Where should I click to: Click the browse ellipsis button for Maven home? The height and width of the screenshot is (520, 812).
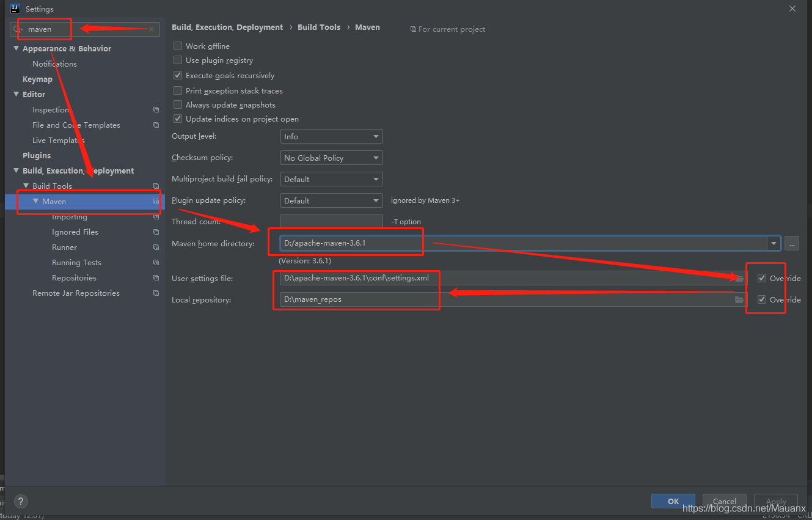(x=792, y=243)
